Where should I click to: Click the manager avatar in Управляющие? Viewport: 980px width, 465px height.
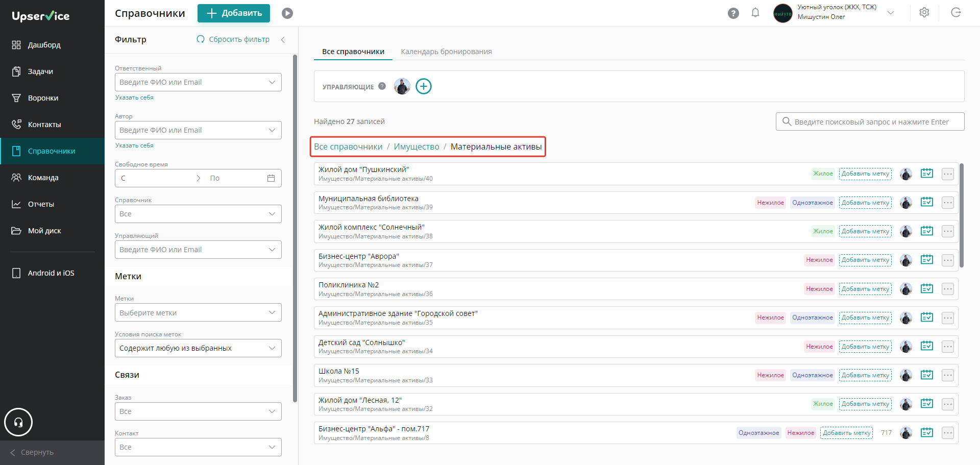pos(402,86)
